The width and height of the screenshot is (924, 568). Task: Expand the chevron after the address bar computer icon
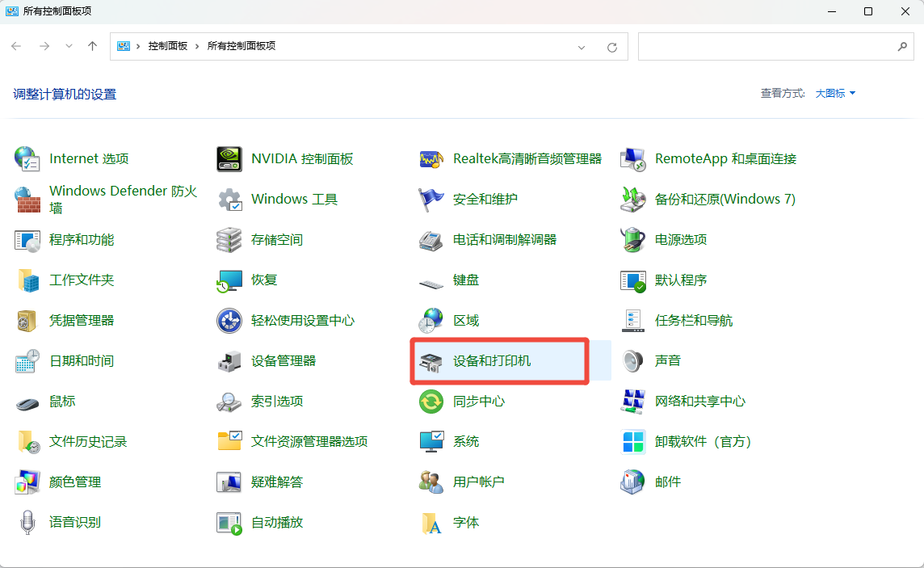(x=138, y=46)
